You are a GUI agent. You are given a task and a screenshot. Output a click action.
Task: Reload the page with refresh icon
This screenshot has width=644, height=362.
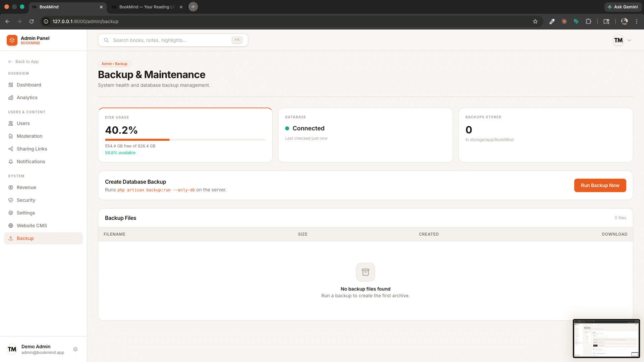(x=32, y=21)
